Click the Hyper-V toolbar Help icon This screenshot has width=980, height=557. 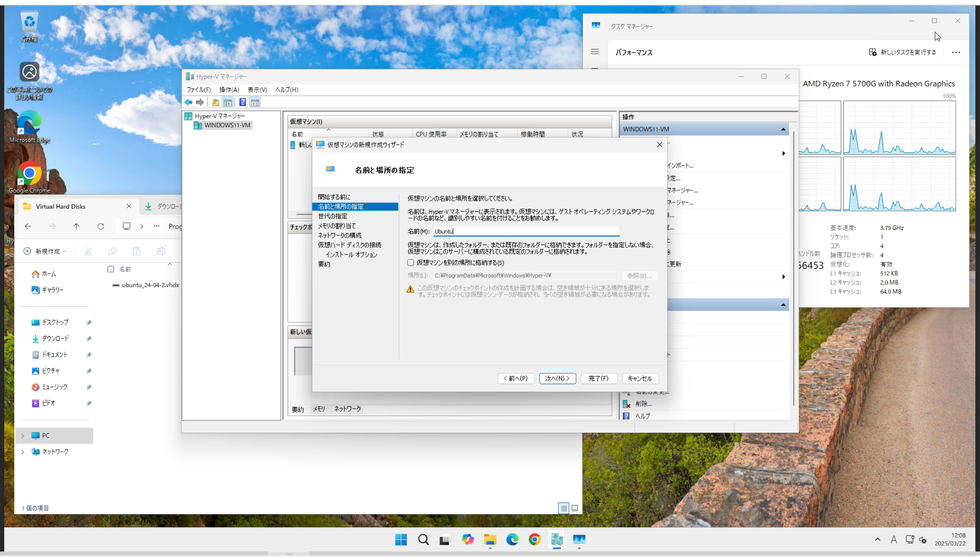tap(242, 102)
